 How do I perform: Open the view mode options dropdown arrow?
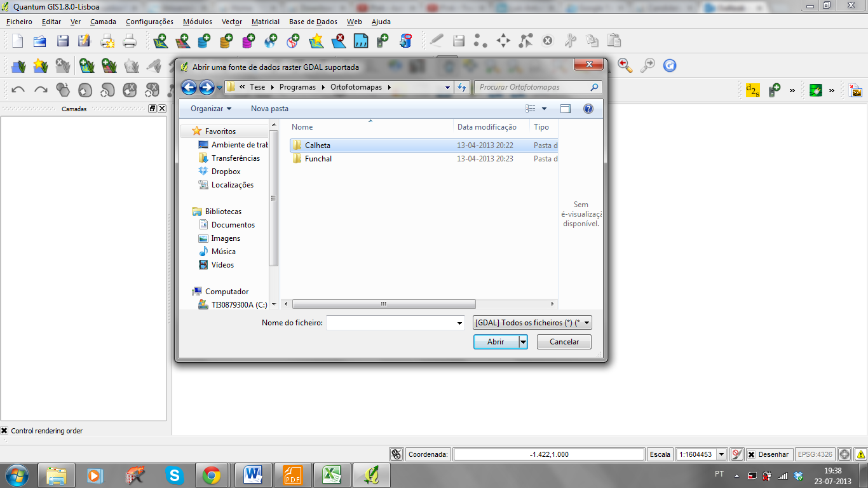(x=545, y=109)
